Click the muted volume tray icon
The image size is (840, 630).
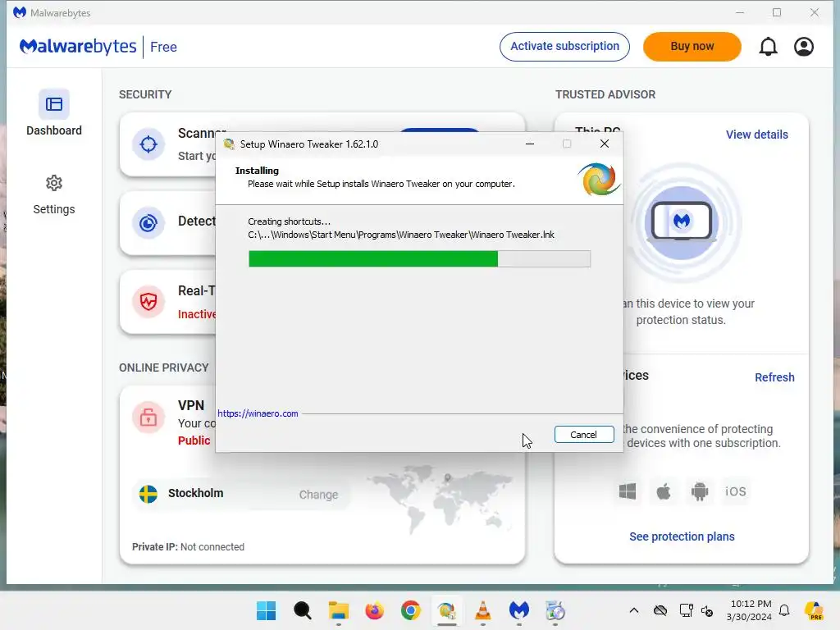coord(707,610)
